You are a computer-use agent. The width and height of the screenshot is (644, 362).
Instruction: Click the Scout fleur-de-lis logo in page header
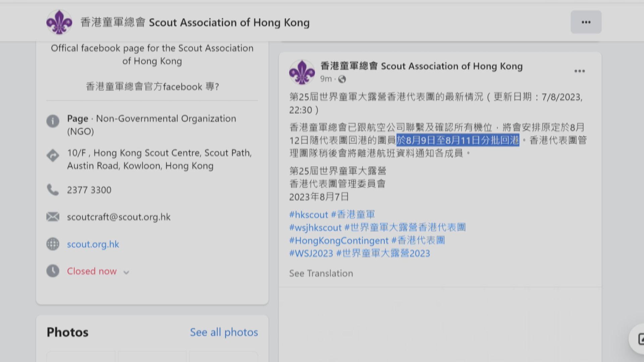(59, 22)
